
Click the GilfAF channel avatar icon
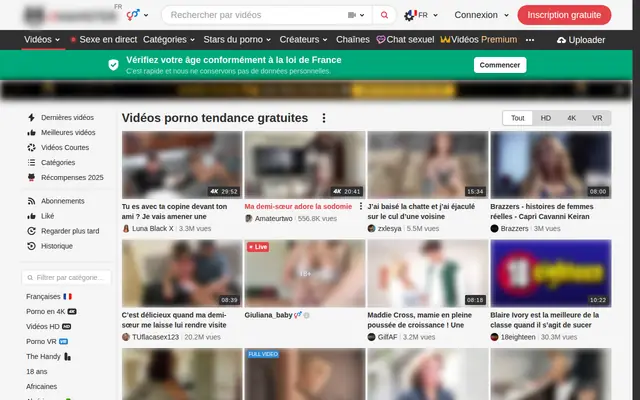(371, 337)
